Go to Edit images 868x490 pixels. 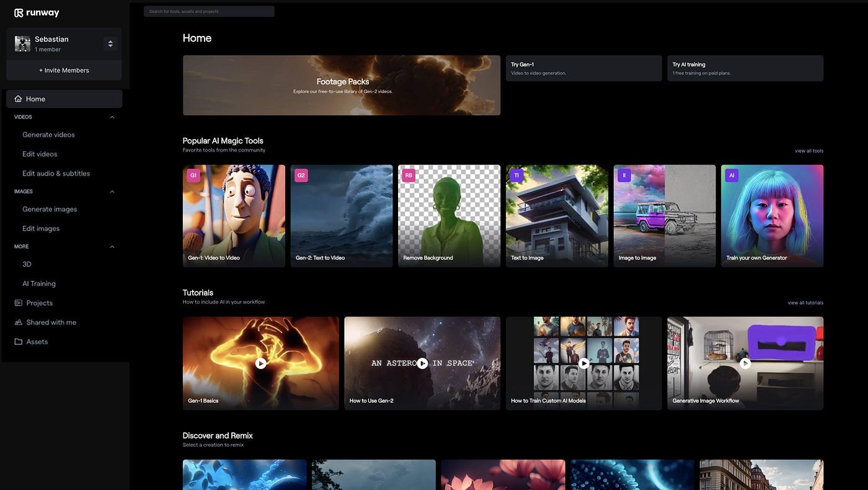tap(41, 228)
